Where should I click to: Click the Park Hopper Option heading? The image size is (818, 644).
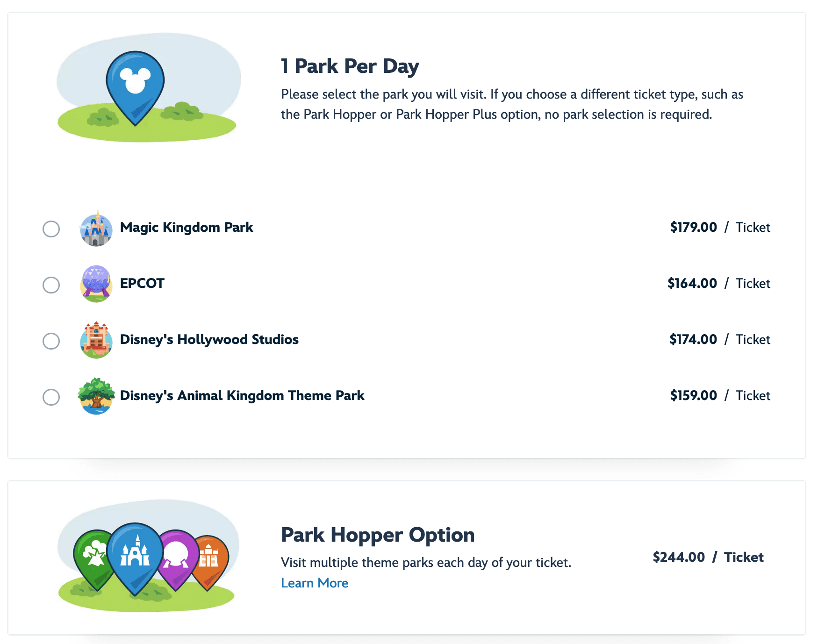pos(378,535)
